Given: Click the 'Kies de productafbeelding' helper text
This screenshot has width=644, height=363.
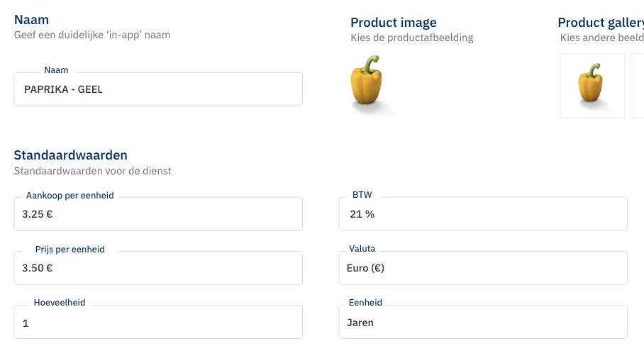Looking at the screenshot, I should pos(412,38).
